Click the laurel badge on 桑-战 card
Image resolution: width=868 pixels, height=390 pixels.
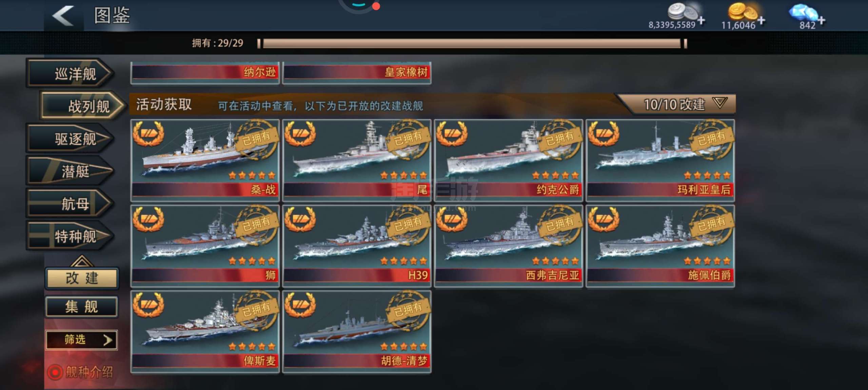point(148,134)
